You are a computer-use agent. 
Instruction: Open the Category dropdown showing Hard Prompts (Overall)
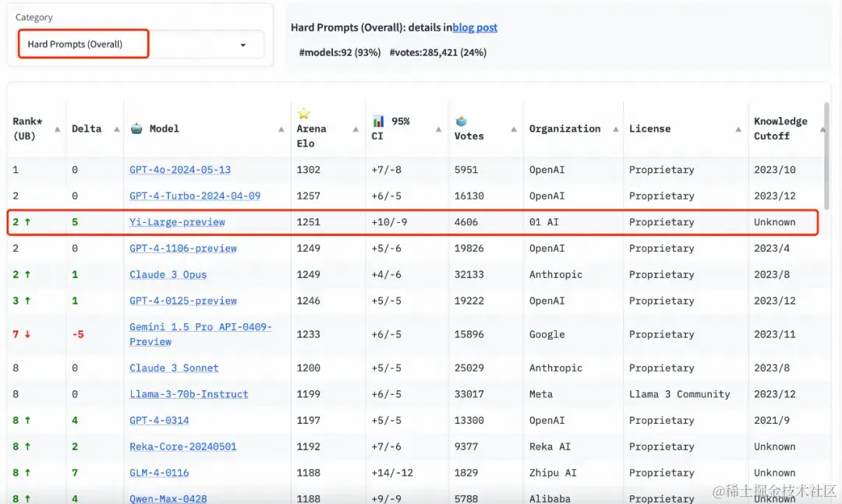point(140,44)
